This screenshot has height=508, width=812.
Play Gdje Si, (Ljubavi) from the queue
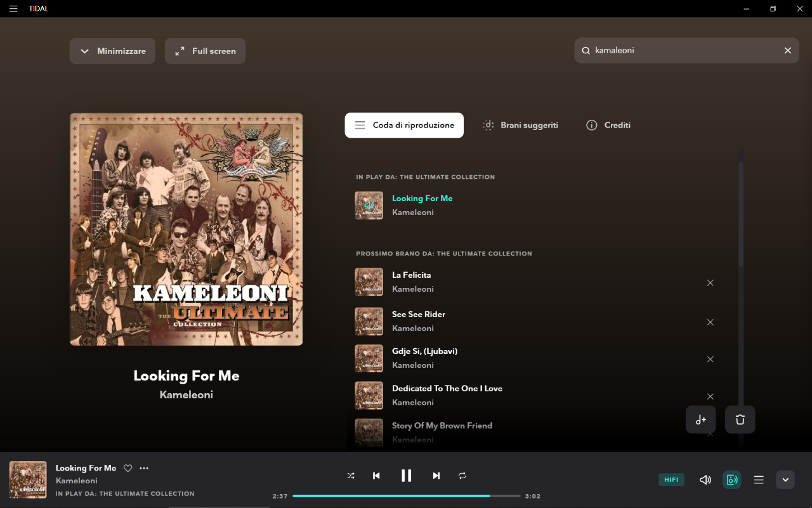point(425,351)
